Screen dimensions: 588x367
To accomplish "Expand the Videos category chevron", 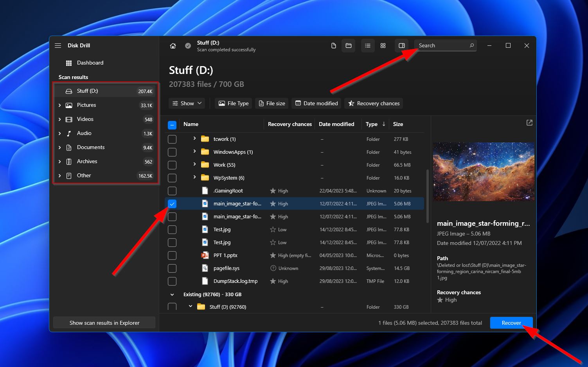I will coord(59,119).
